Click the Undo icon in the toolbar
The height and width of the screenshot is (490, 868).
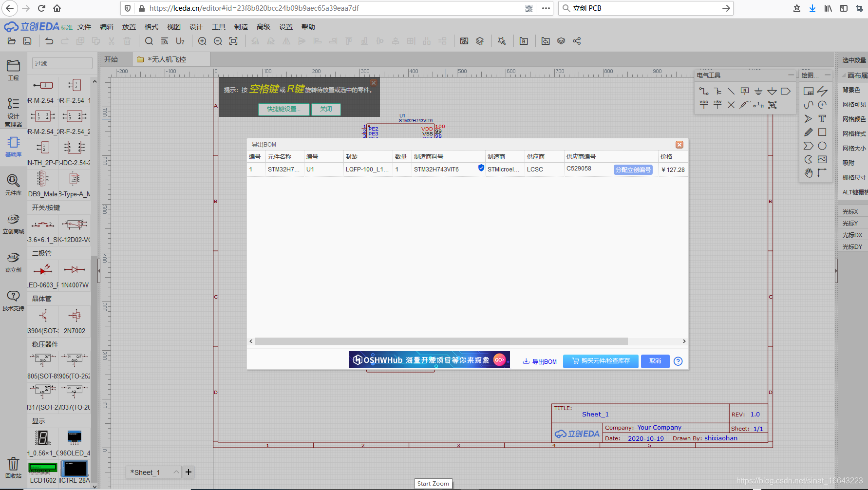pos(49,41)
